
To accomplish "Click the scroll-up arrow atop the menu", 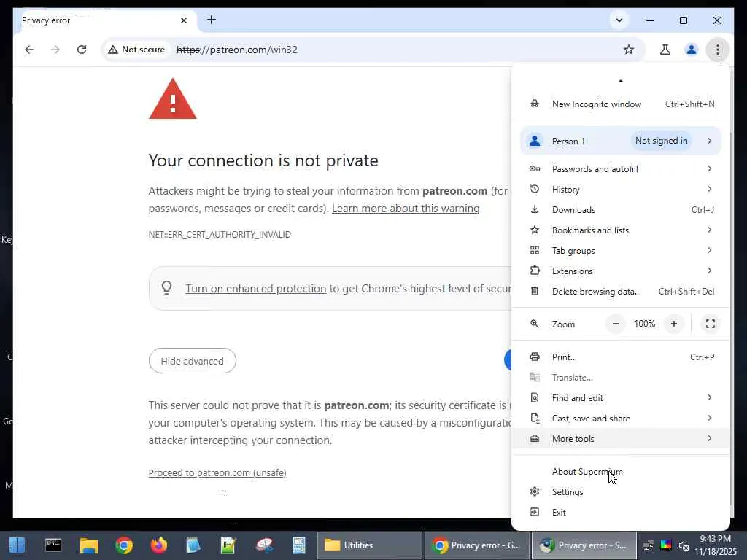I will pos(620,81).
